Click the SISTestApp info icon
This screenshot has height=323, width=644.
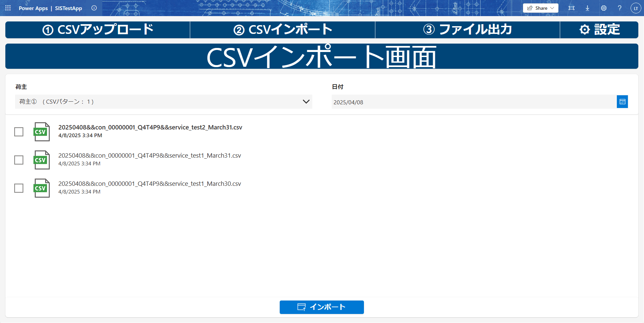point(94,8)
